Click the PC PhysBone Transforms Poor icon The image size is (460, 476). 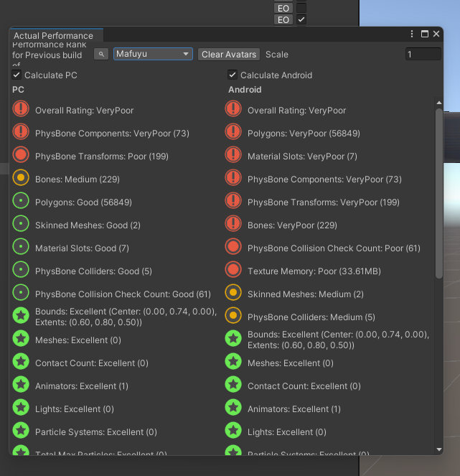click(x=21, y=154)
